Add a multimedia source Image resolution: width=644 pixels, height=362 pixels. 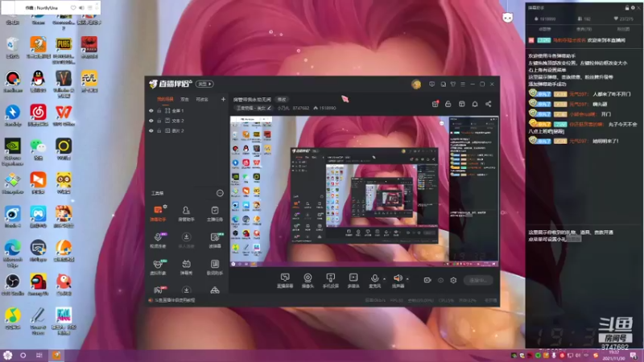point(353,280)
